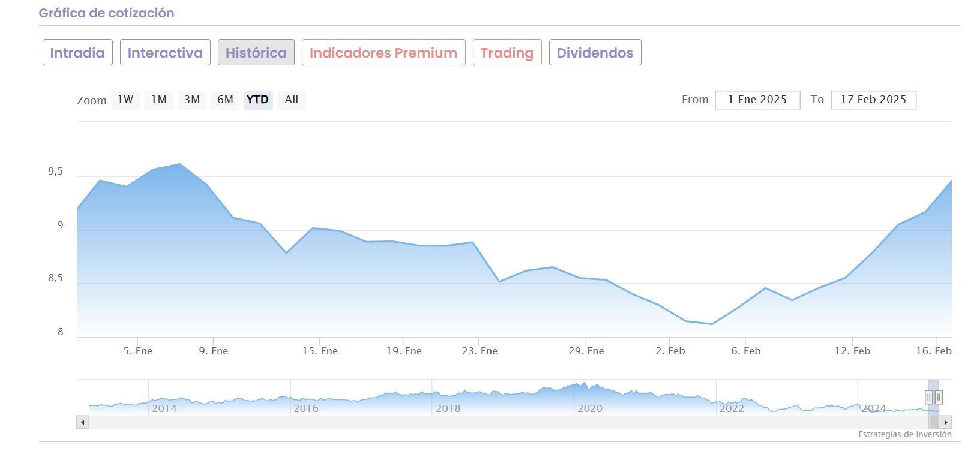Viewport: 980px width, 451px height.
Task: Click the navigator scrollbar left arrow
Action: click(83, 422)
